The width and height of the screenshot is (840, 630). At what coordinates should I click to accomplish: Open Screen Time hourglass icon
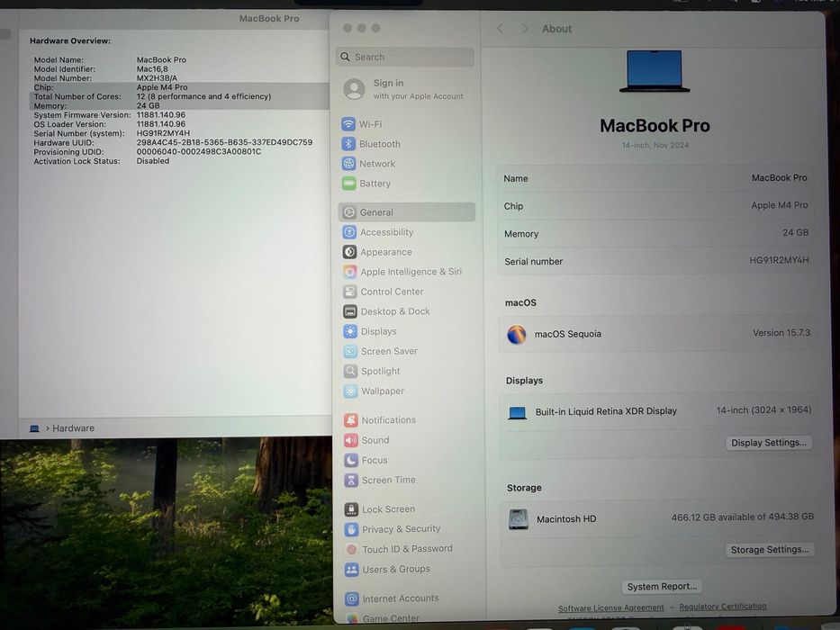click(x=351, y=480)
